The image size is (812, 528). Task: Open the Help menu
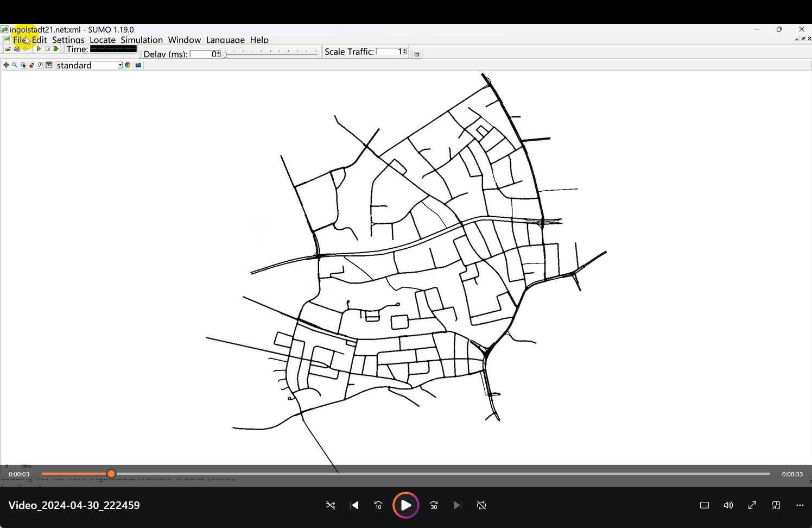[259, 40]
